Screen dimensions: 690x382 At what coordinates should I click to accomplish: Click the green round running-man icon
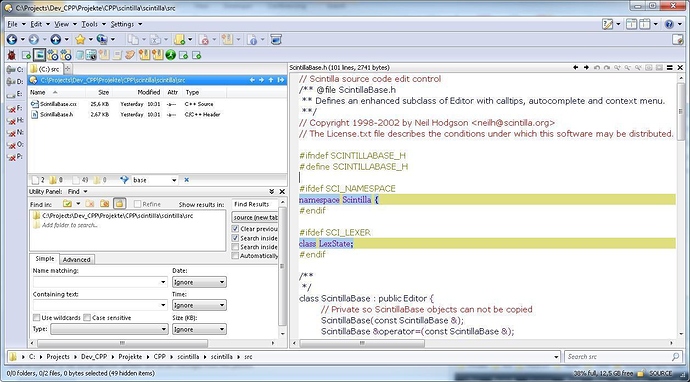[x=170, y=55]
